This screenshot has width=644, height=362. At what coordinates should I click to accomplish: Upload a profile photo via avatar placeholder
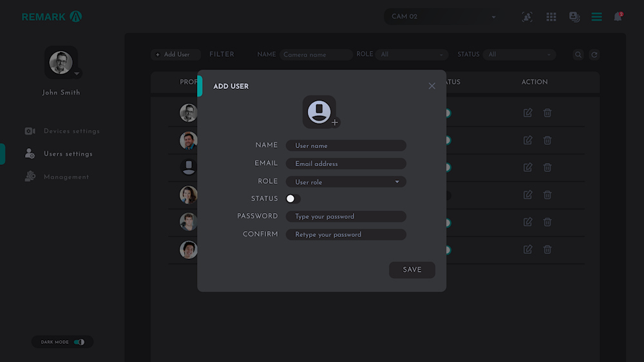click(x=319, y=111)
